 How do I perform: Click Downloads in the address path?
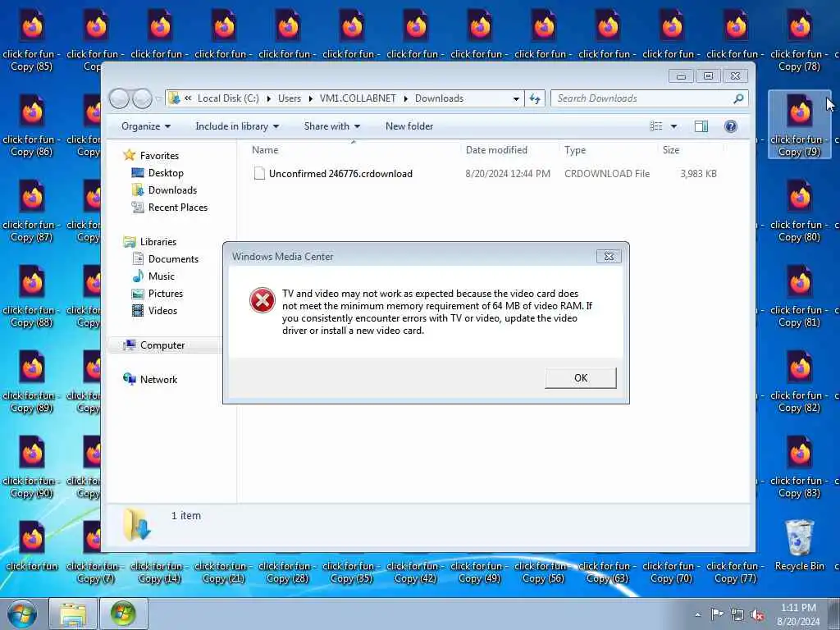coord(440,98)
